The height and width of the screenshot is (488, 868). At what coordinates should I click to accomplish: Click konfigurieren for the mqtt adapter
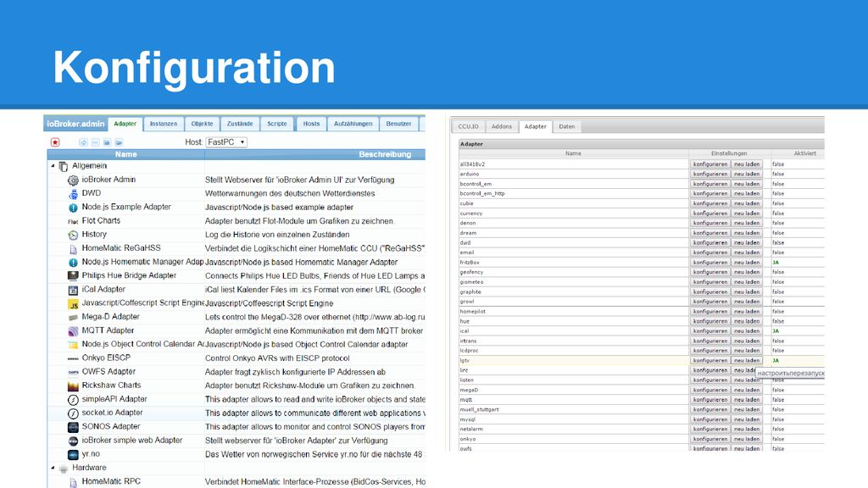[x=710, y=400]
